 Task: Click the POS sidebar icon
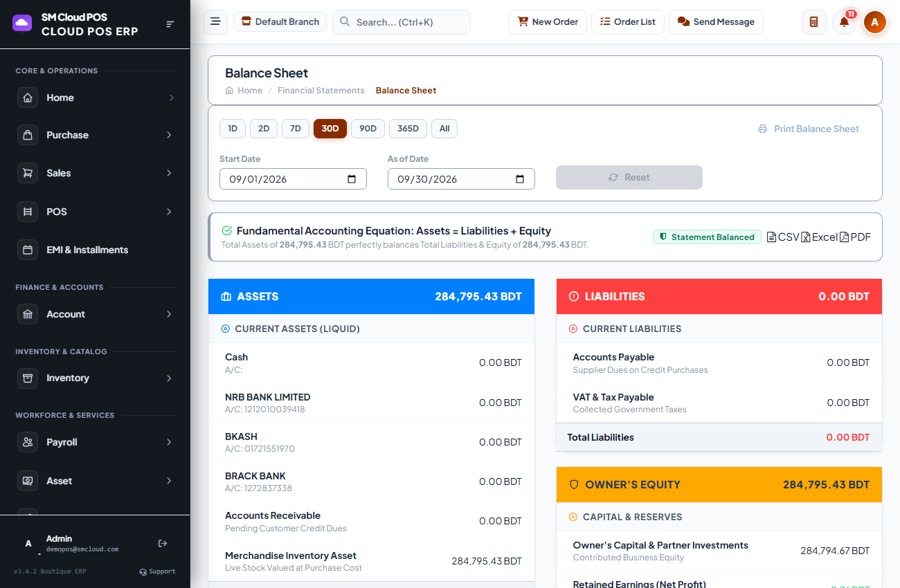[x=28, y=212]
